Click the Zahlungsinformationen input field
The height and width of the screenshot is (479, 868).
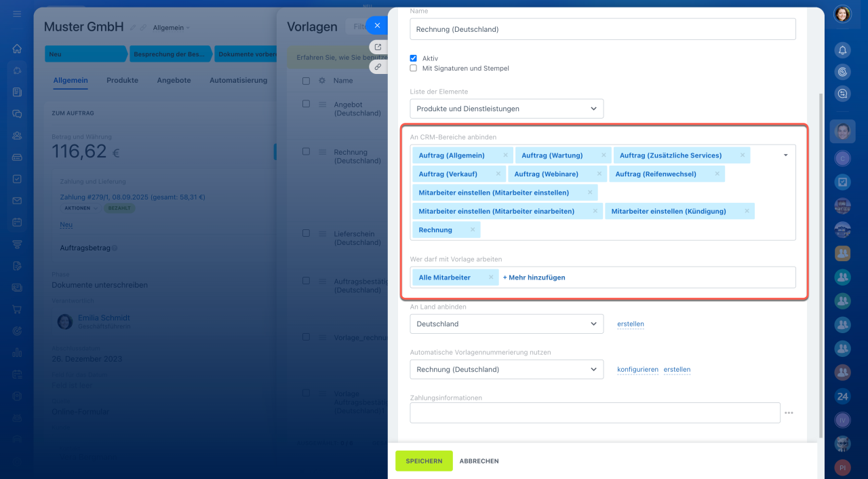[x=595, y=413]
